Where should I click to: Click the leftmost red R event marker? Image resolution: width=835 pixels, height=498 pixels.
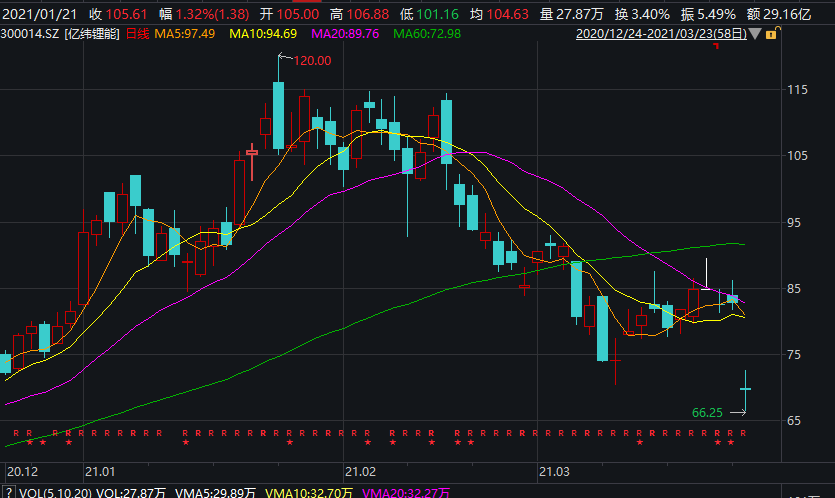pyautogui.click(x=15, y=432)
